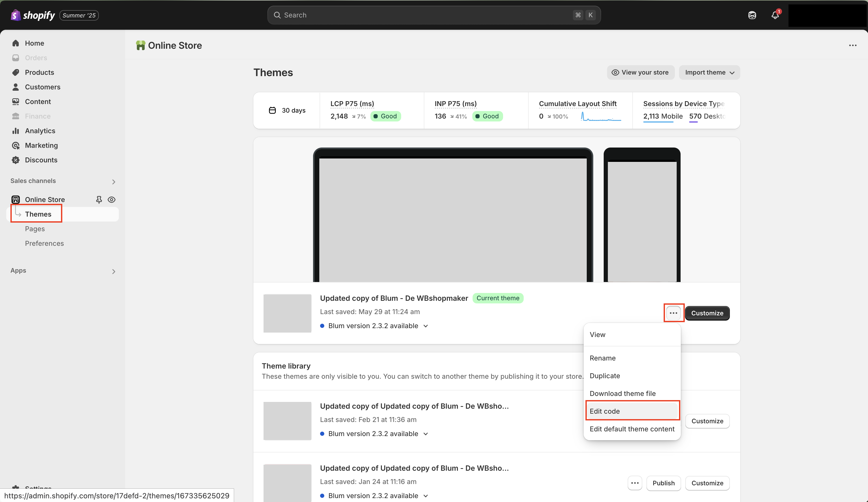Unpin Online Store with pin icon
This screenshot has width=868, height=502.
[x=99, y=200]
